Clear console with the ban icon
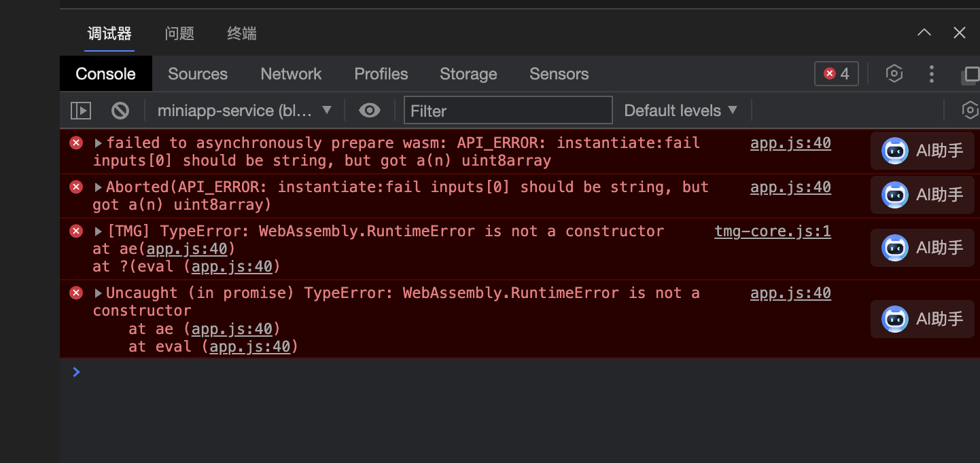This screenshot has width=980, height=463. (x=120, y=111)
